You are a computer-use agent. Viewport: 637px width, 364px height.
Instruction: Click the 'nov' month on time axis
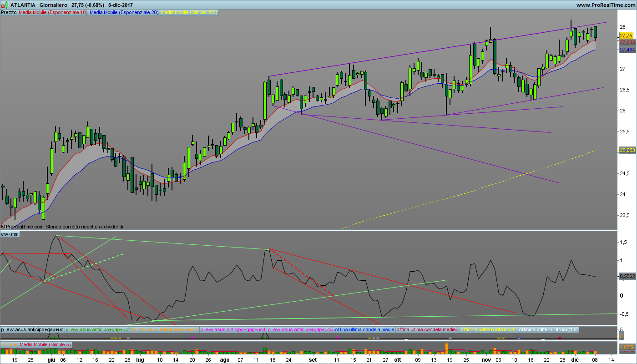point(486,359)
